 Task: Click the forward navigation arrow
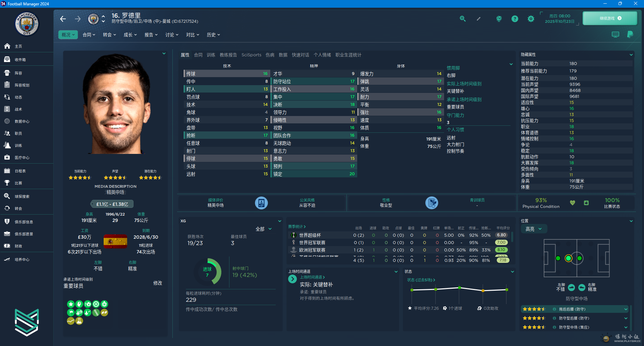pos(77,19)
